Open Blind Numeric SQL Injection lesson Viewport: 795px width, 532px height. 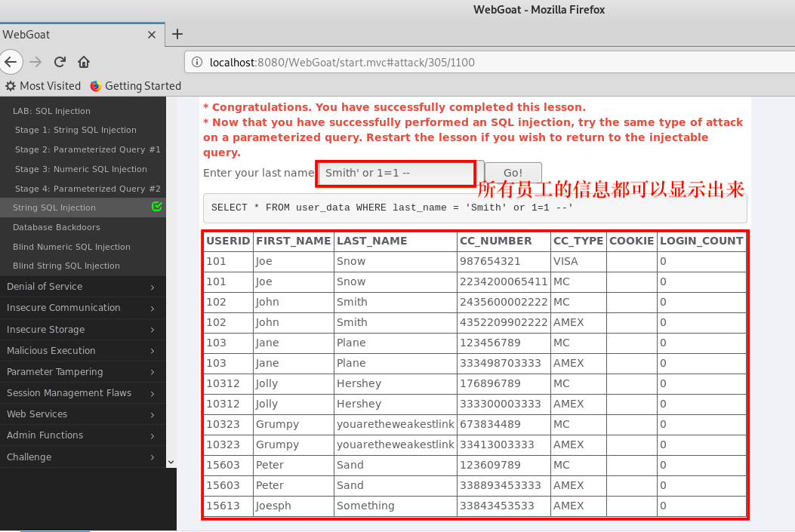[72, 247]
